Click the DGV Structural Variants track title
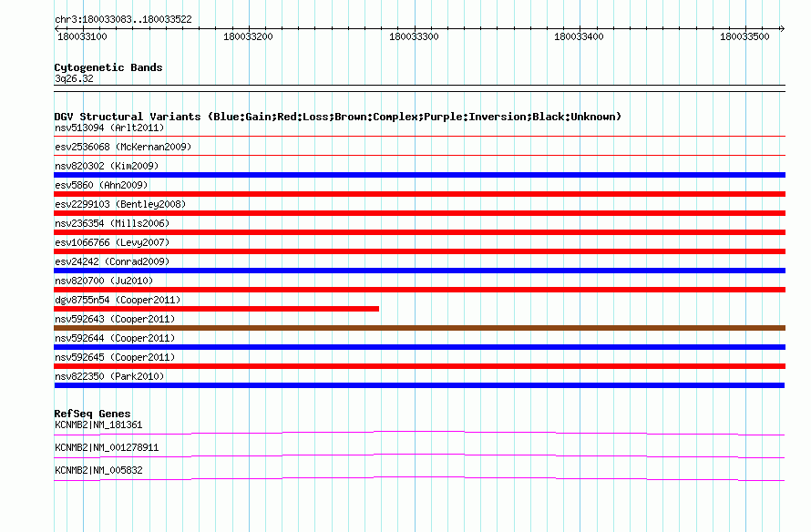Image resolution: width=811 pixels, height=532 pixels. point(338,117)
